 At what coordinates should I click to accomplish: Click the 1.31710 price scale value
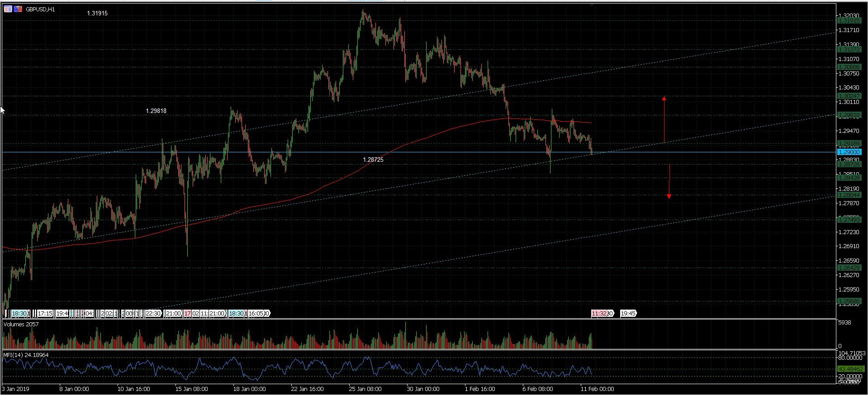coord(849,30)
